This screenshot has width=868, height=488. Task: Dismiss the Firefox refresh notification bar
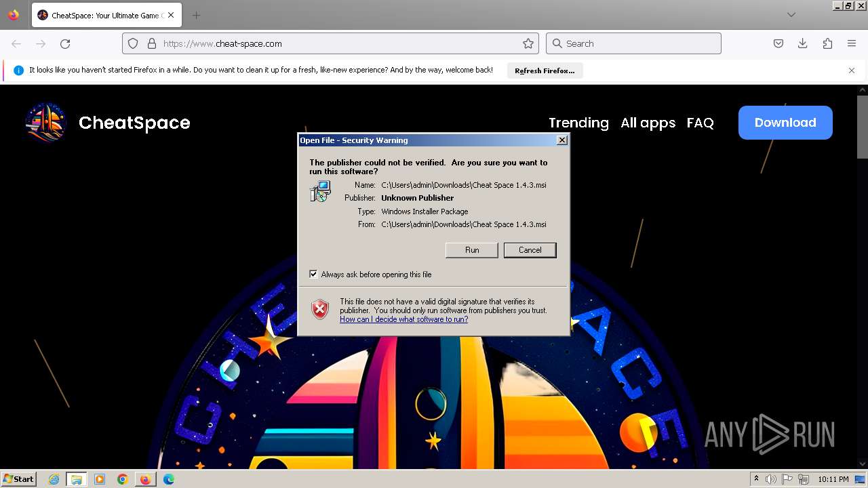[852, 70]
